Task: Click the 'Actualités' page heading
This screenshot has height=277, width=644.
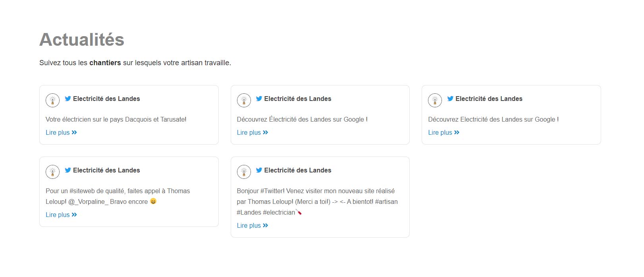Action: click(x=82, y=39)
